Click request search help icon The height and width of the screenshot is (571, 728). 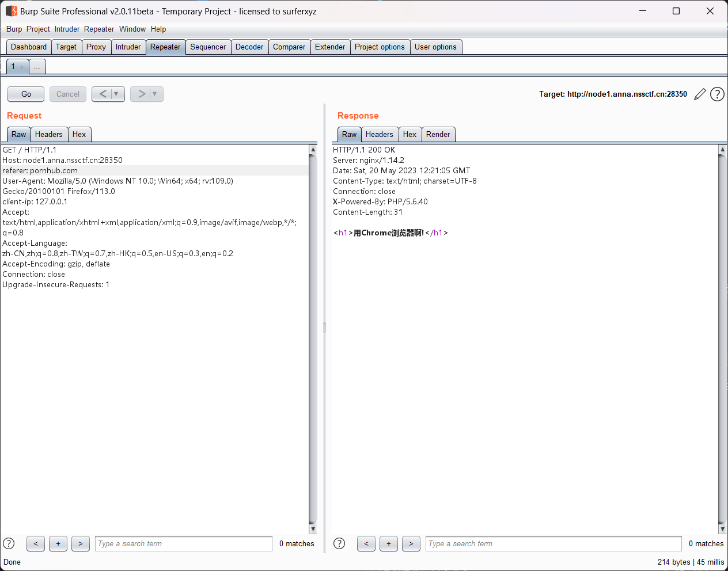pos(9,543)
